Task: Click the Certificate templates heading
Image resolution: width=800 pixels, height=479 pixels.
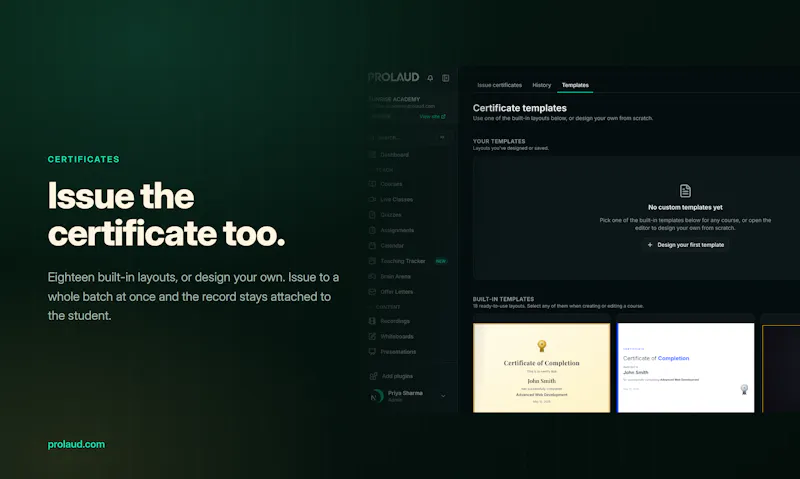Action: point(519,108)
